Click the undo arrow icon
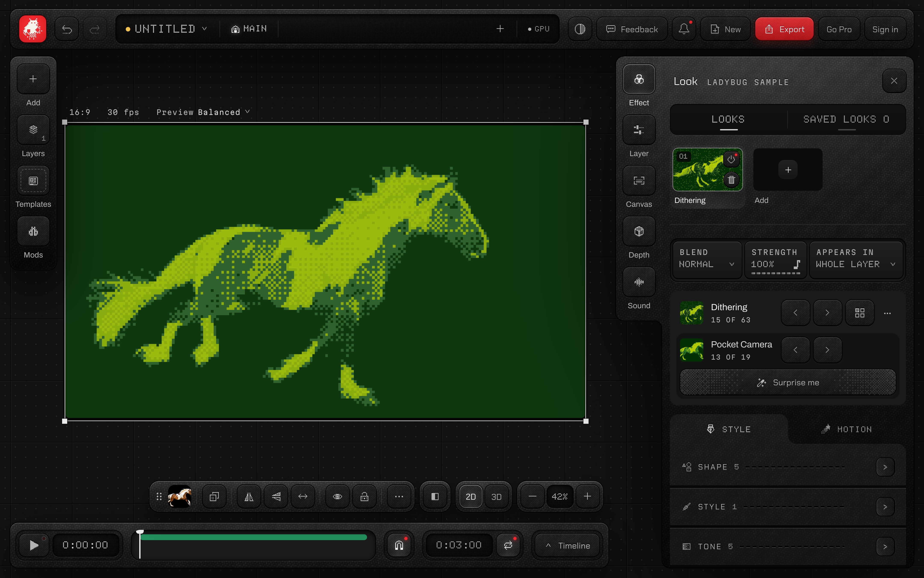The width and height of the screenshot is (924, 578). [x=67, y=29]
